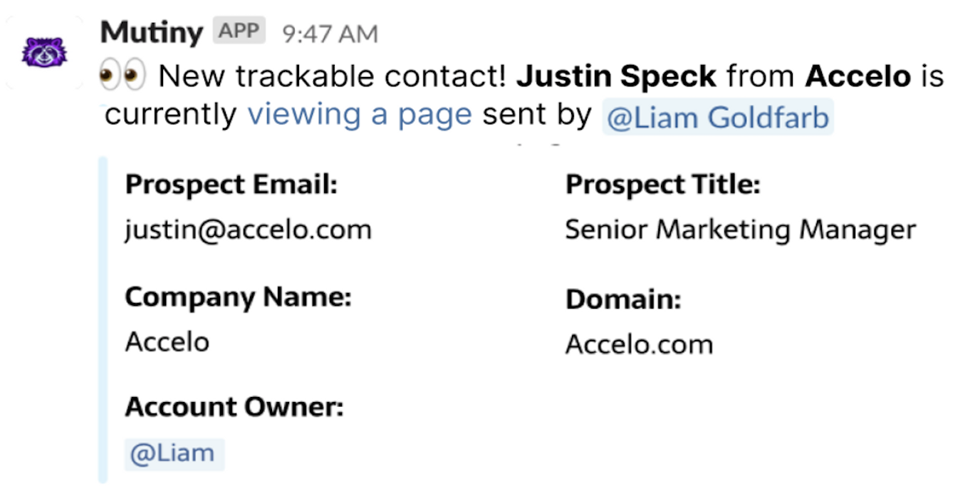Click the bold Accelo company in the message
Viewport: 980px width, 499px height.
[x=858, y=76]
